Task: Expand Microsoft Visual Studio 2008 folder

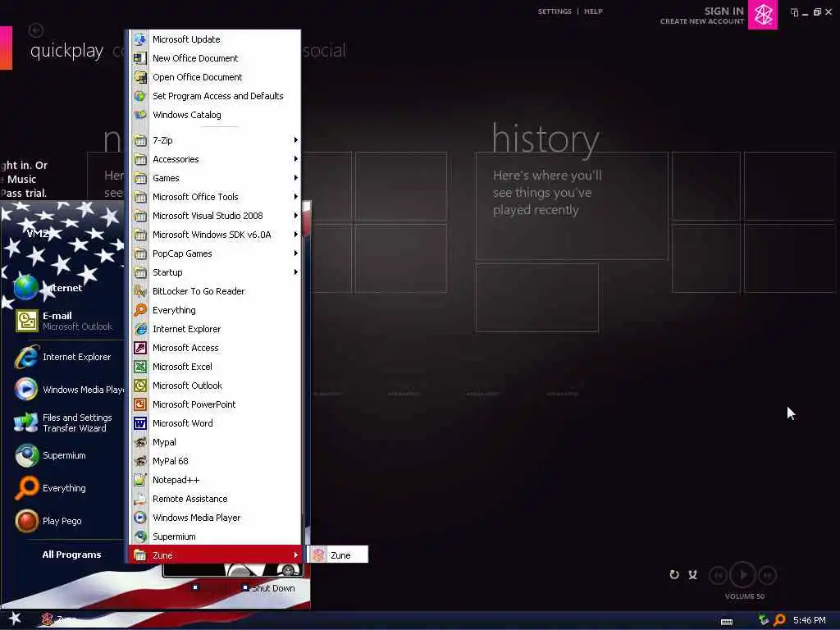Action: (x=215, y=216)
